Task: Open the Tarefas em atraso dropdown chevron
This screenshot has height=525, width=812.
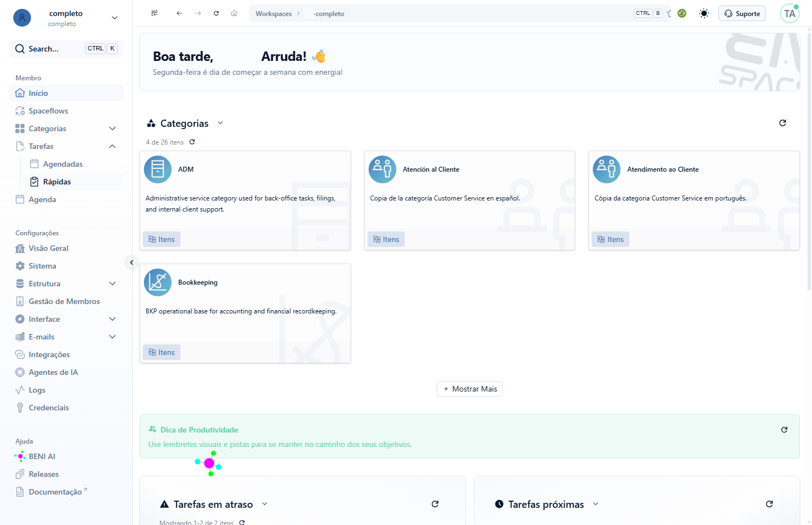Action: tap(265, 504)
